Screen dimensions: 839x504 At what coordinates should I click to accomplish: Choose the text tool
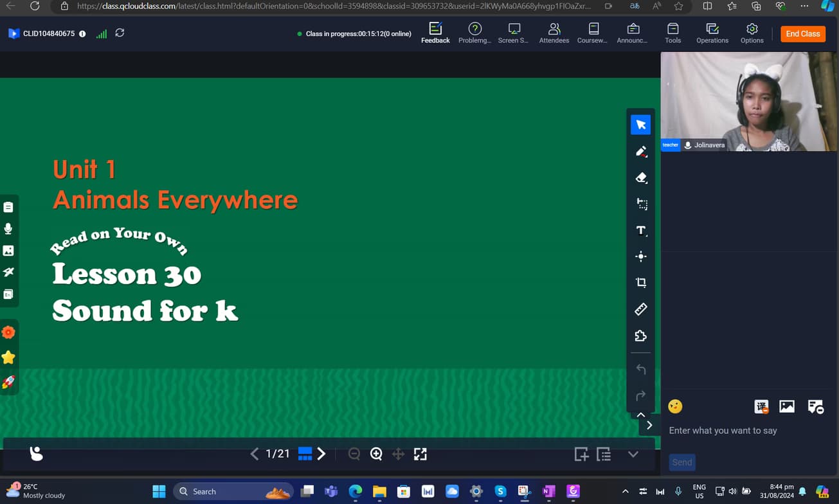coord(640,231)
